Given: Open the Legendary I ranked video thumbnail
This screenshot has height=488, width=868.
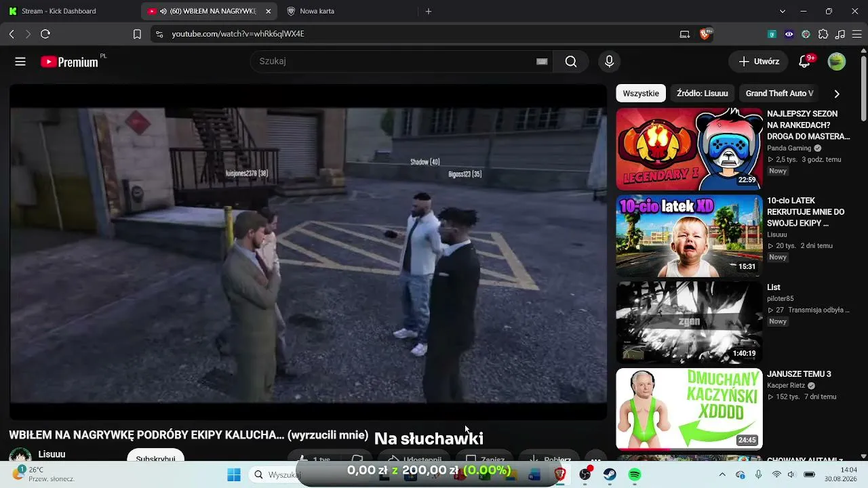Looking at the screenshot, I should [689, 149].
